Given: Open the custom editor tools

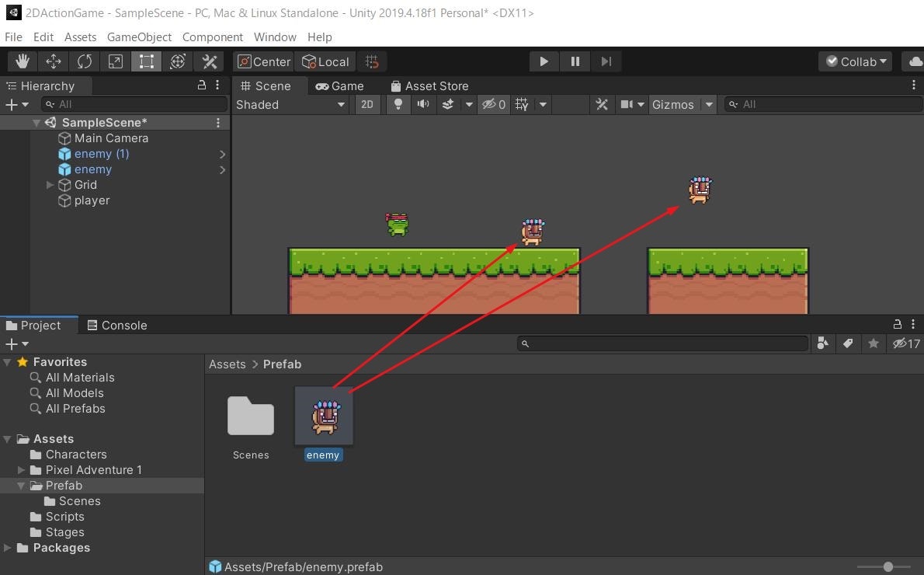Looking at the screenshot, I should click(209, 61).
